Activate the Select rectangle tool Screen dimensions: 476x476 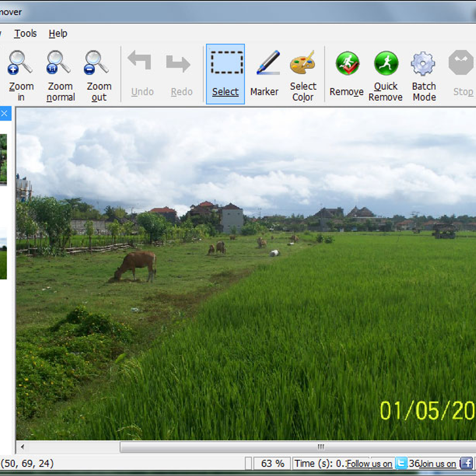tap(225, 75)
